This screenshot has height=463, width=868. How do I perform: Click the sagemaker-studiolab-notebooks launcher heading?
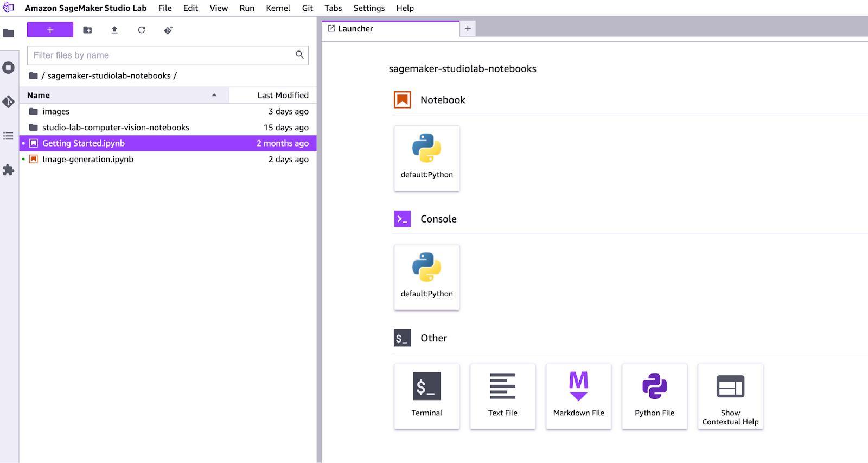(463, 69)
